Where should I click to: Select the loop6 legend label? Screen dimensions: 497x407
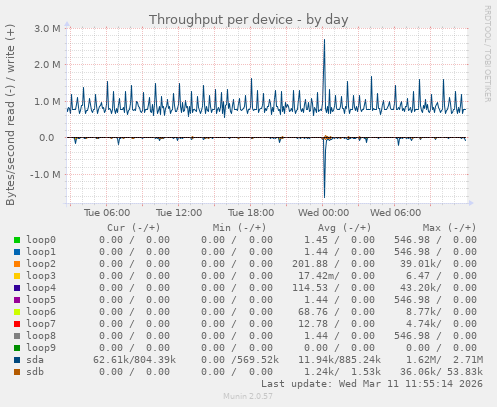pos(41,312)
